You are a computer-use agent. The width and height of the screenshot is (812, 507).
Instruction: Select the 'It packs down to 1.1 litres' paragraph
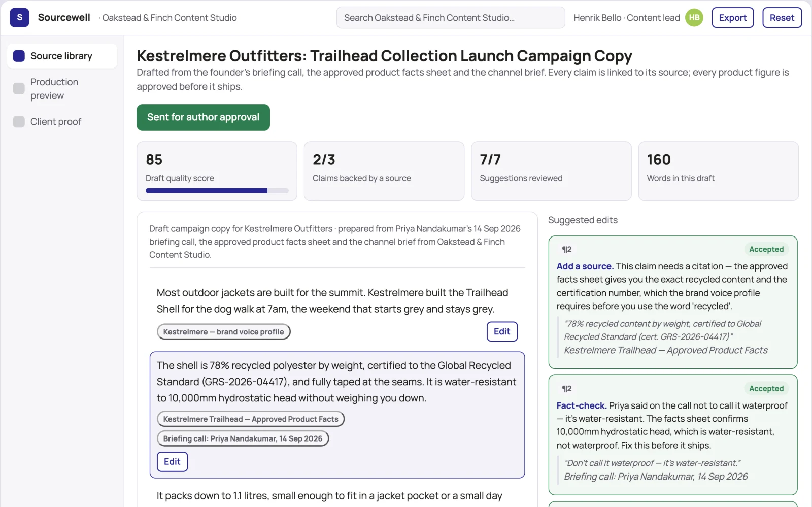[x=329, y=496]
